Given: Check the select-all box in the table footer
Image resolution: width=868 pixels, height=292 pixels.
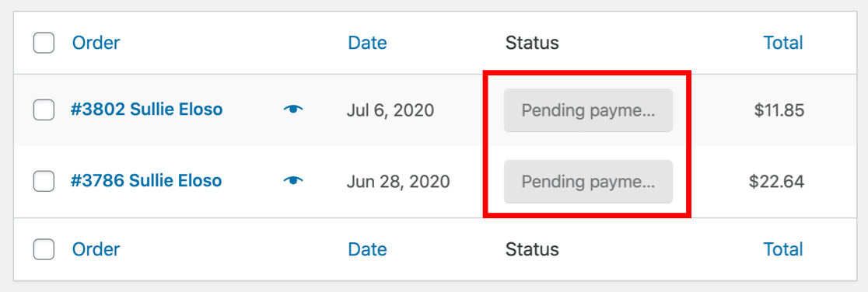Looking at the screenshot, I should coord(44,249).
